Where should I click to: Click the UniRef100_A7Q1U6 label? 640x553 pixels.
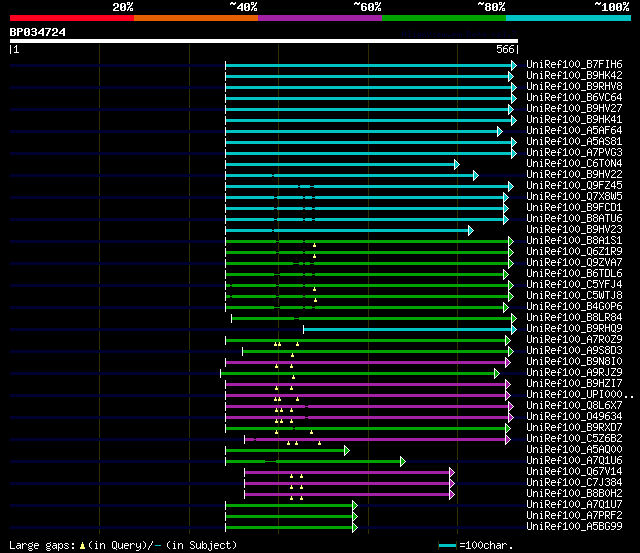574,461
